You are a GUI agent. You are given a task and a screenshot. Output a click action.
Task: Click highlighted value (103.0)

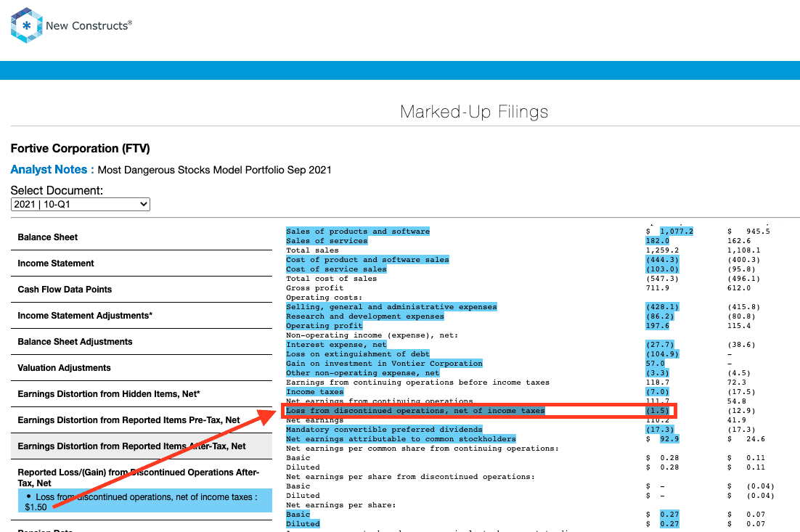click(x=662, y=269)
